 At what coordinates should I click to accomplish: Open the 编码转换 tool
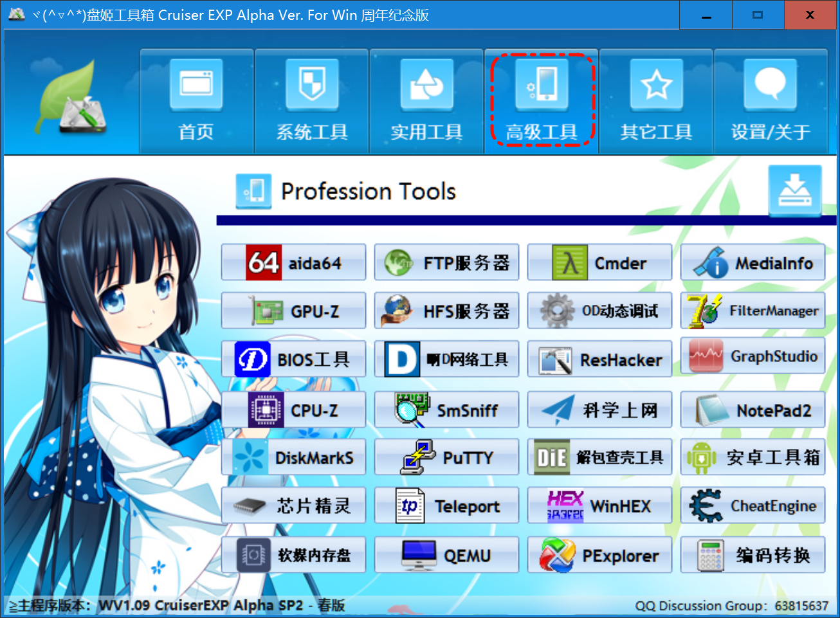(x=753, y=555)
